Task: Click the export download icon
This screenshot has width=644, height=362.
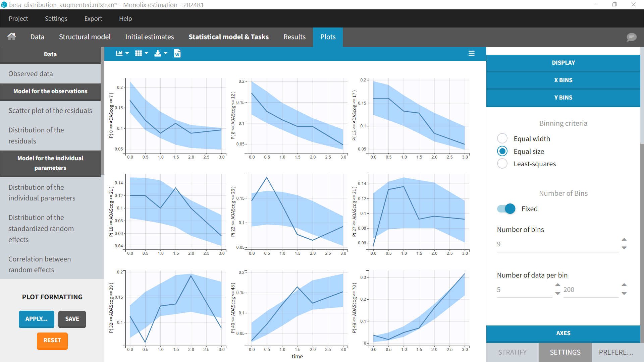Action: tap(160, 53)
